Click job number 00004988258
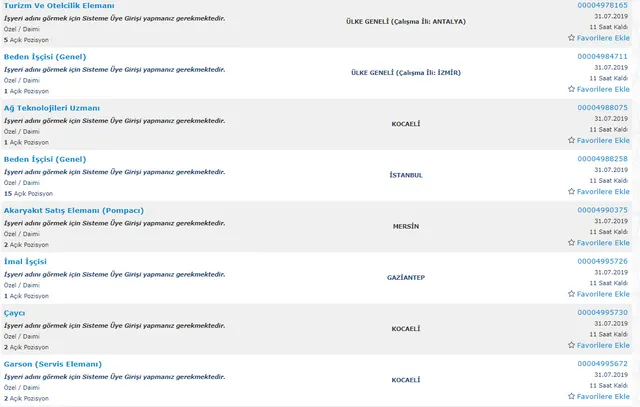Image resolution: width=640 pixels, height=407 pixels. [602, 158]
